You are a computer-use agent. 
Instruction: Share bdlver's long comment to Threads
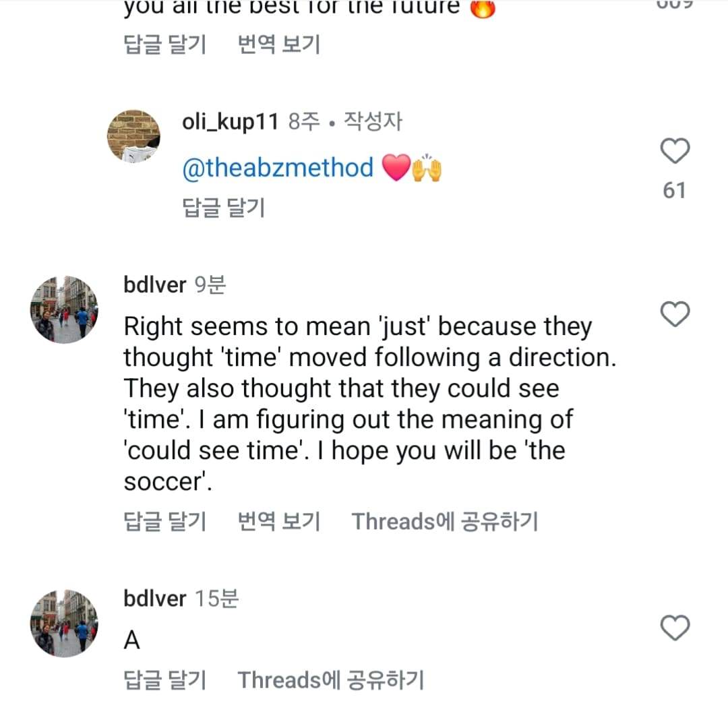click(445, 521)
